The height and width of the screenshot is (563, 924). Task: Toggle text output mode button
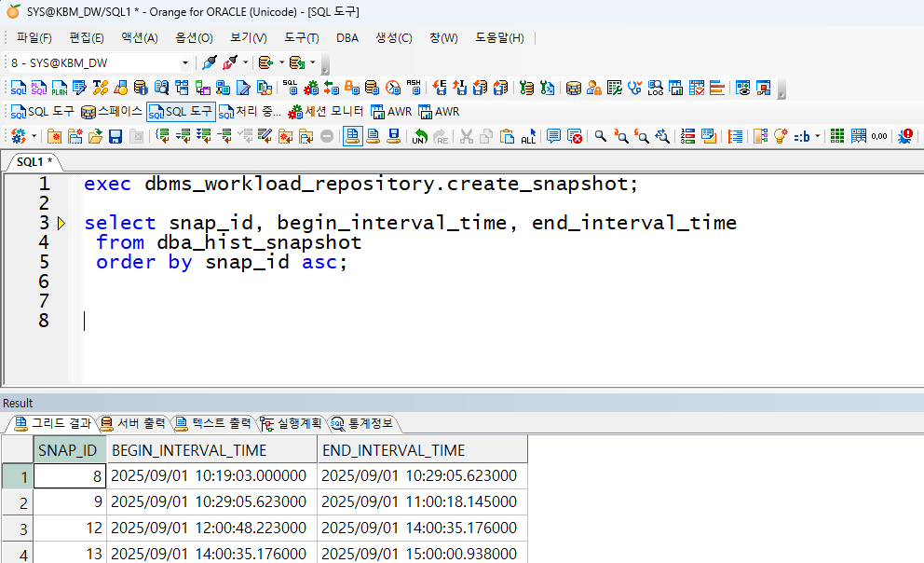point(373,137)
